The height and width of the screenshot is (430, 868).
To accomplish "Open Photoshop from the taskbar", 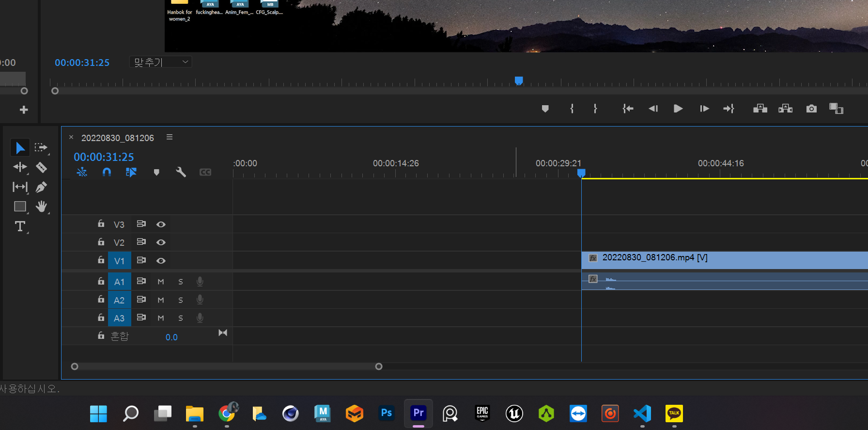I will [387, 414].
